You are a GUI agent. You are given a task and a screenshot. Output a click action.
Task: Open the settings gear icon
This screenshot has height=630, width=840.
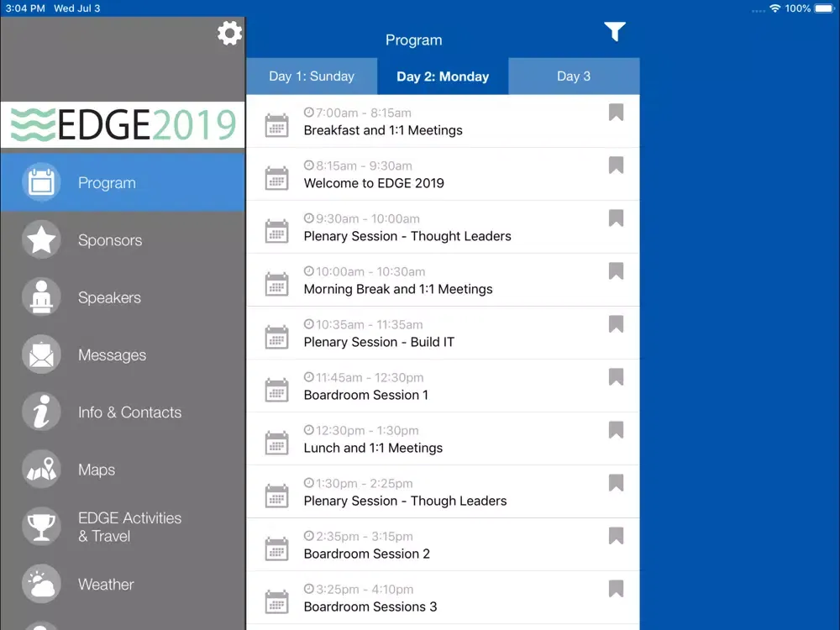coord(229,34)
